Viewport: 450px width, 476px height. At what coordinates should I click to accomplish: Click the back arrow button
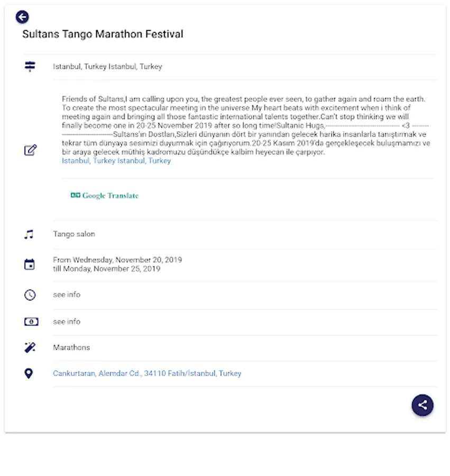[x=22, y=17]
